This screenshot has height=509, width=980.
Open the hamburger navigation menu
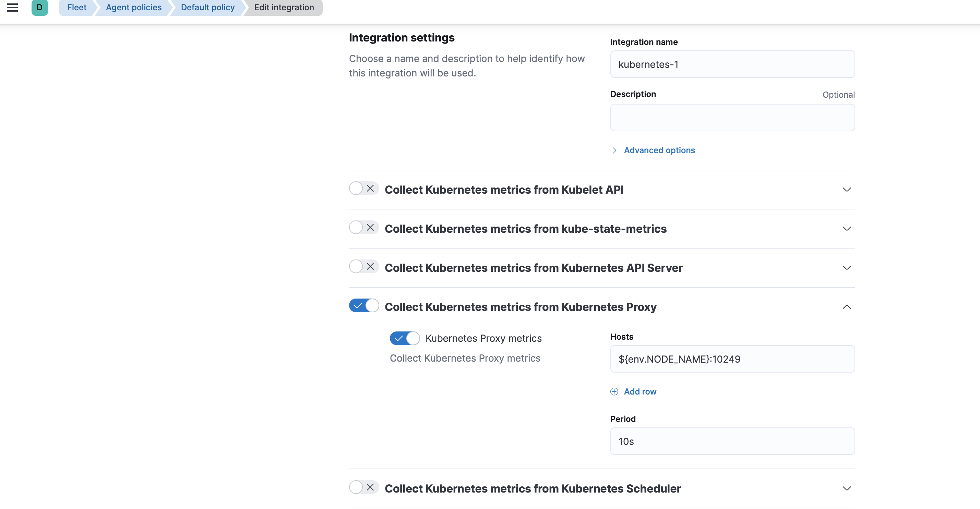12,7
